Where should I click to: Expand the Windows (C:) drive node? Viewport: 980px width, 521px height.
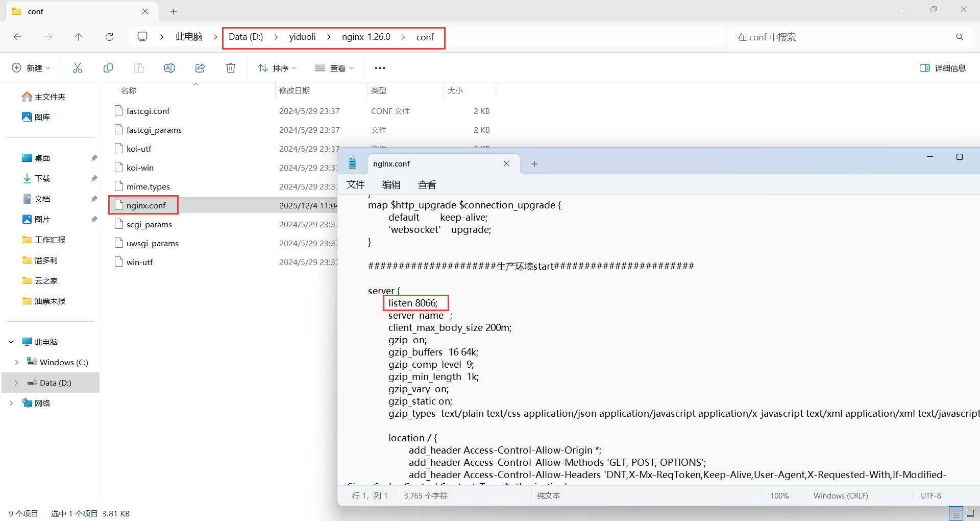pyautogui.click(x=16, y=362)
